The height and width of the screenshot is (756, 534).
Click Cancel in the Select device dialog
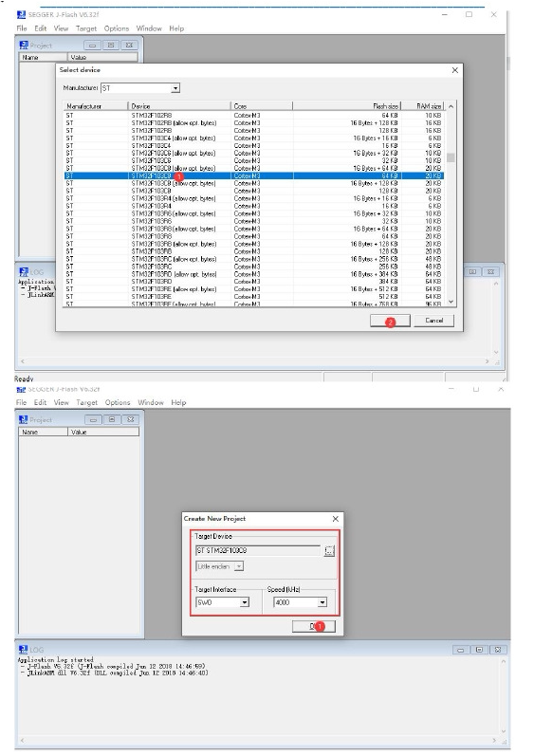(x=433, y=321)
